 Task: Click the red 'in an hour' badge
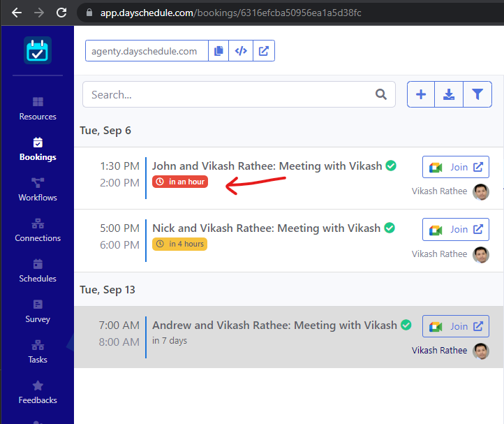pyautogui.click(x=180, y=182)
